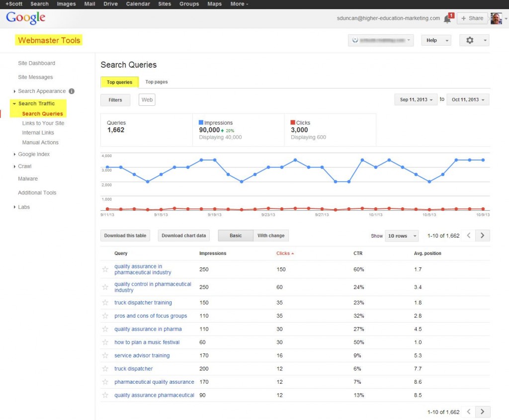Open the More menu in the top bar

(x=239, y=4)
